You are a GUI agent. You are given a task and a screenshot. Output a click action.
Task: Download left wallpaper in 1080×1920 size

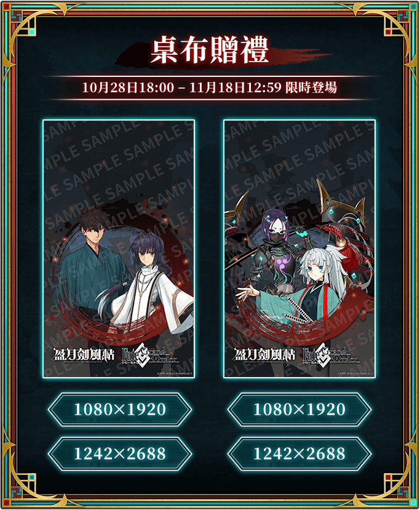(120, 410)
